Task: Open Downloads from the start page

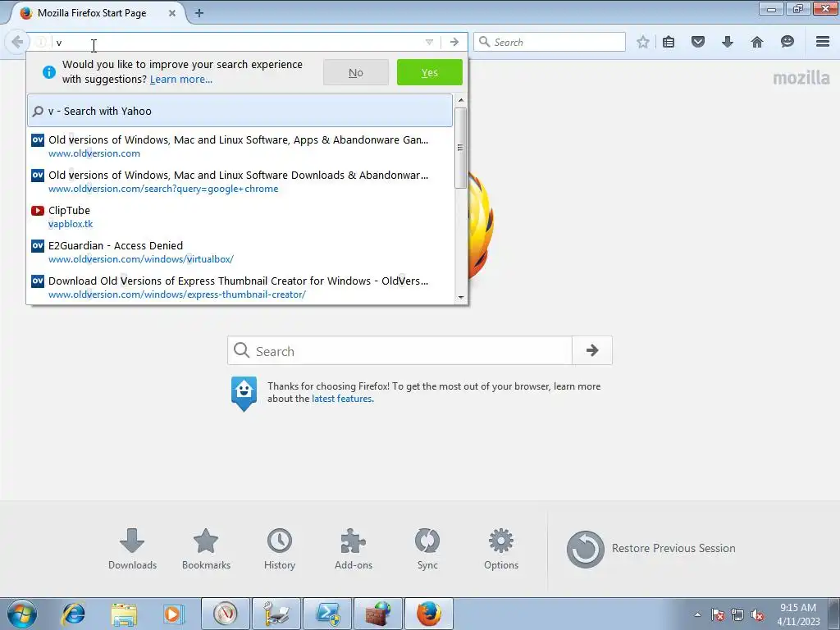Action: click(x=132, y=549)
